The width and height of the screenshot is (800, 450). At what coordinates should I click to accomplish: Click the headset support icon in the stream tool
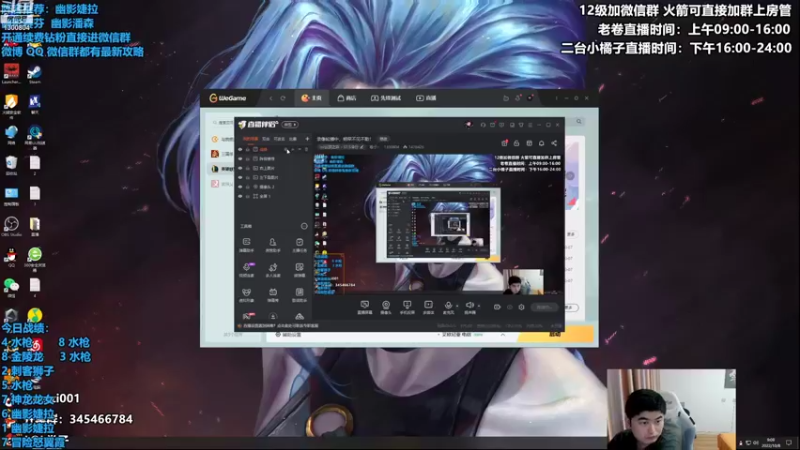coord(483,124)
